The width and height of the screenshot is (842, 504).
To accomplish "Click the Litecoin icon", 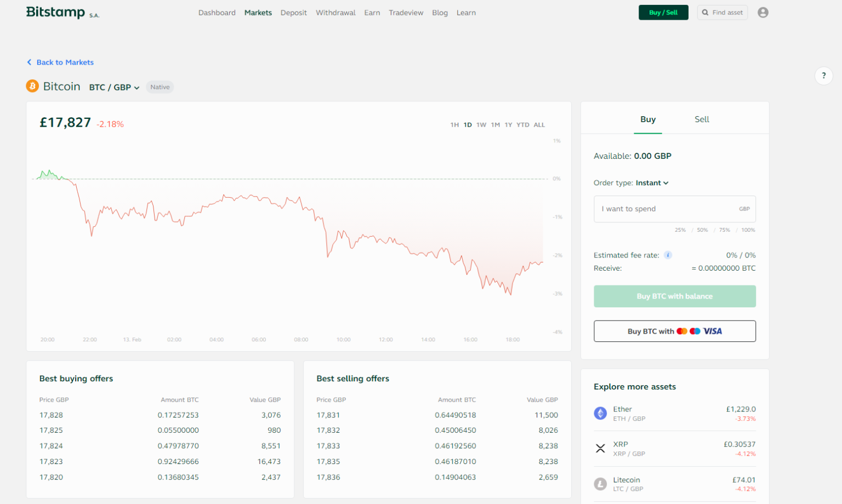I will click(601, 484).
